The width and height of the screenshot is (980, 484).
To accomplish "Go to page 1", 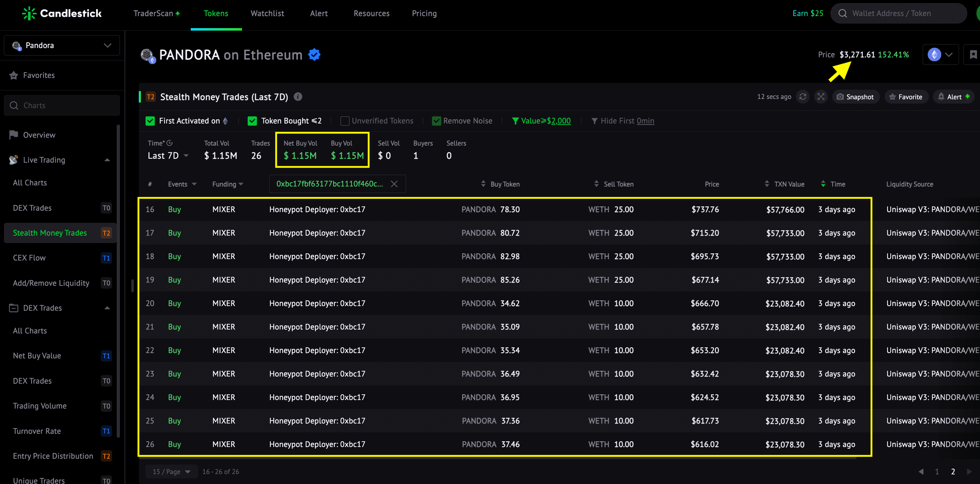I will (x=937, y=472).
